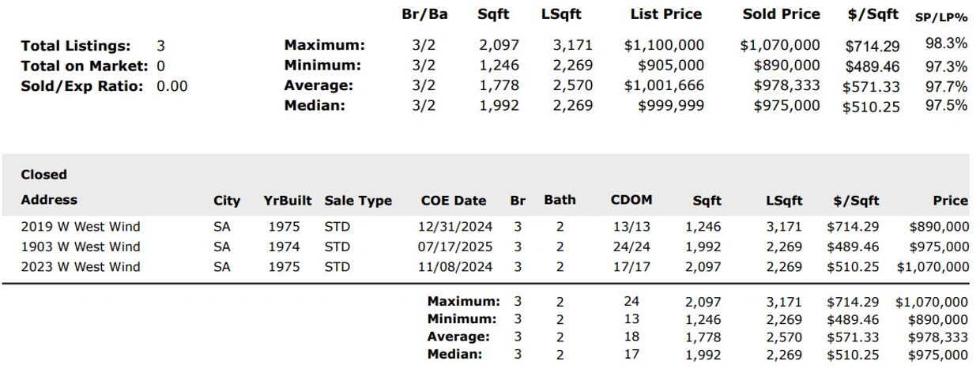Sort listings by YrBuilt header
Image resolution: width=980 pixels, height=369 pixels.
[x=287, y=201]
